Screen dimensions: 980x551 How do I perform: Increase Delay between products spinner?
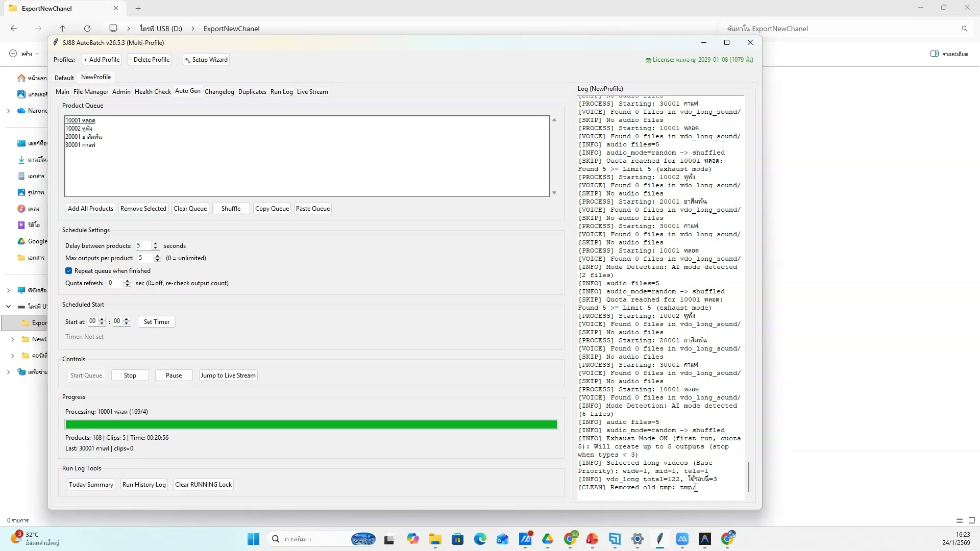(156, 243)
